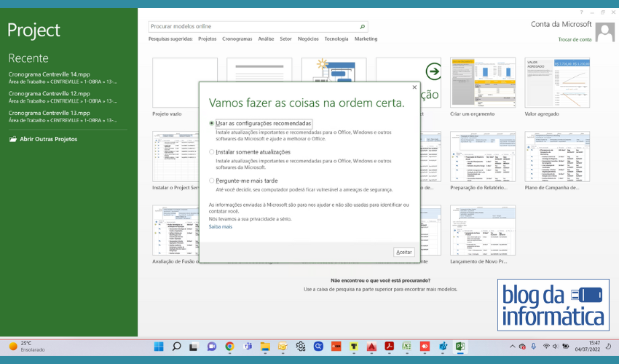This screenshot has width=619, height=364.
Task: Click the help question mark in title bar
Action: tap(581, 12)
